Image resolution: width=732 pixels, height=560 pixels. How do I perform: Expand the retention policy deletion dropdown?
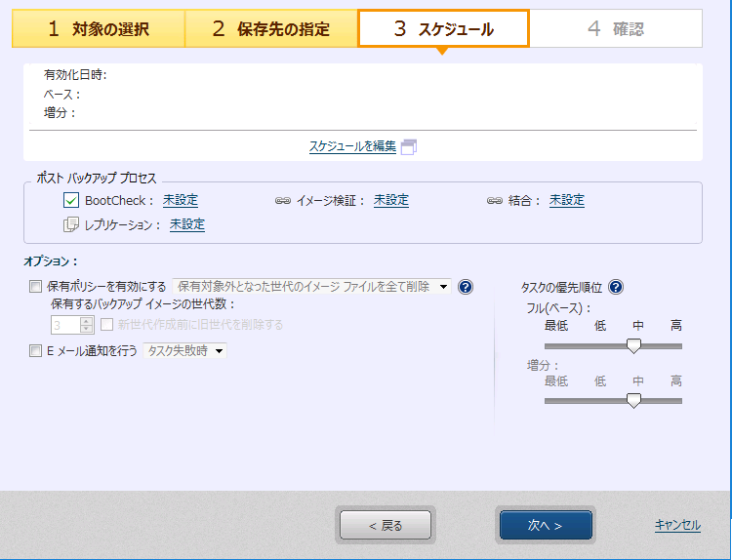point(443,287)
